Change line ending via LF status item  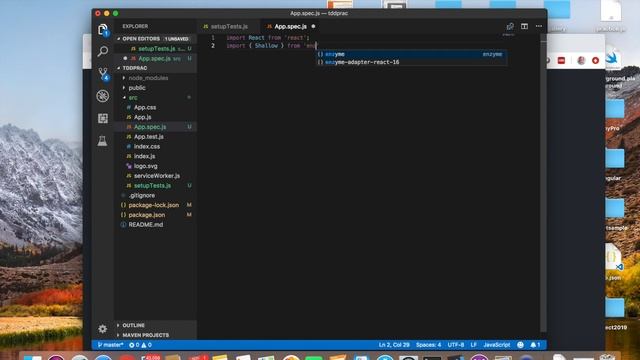(473, 345)
